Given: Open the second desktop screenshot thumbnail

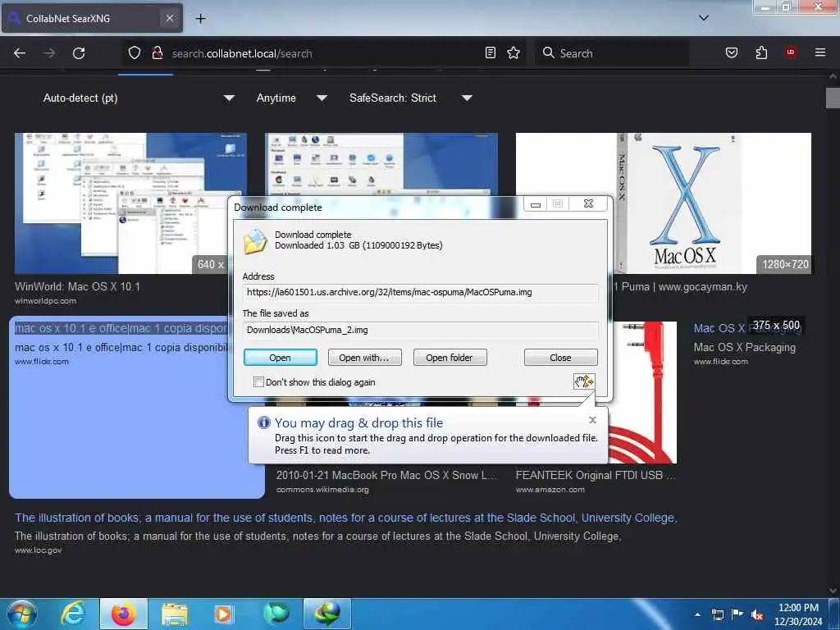Looking at the screenshot, I should pyautogui.click(x=381, y=164).
